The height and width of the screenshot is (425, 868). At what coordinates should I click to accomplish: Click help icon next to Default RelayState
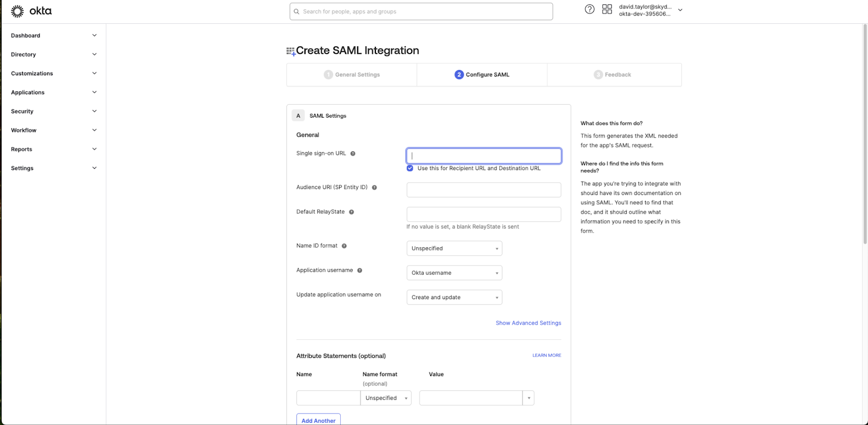(x=352, y=212)
